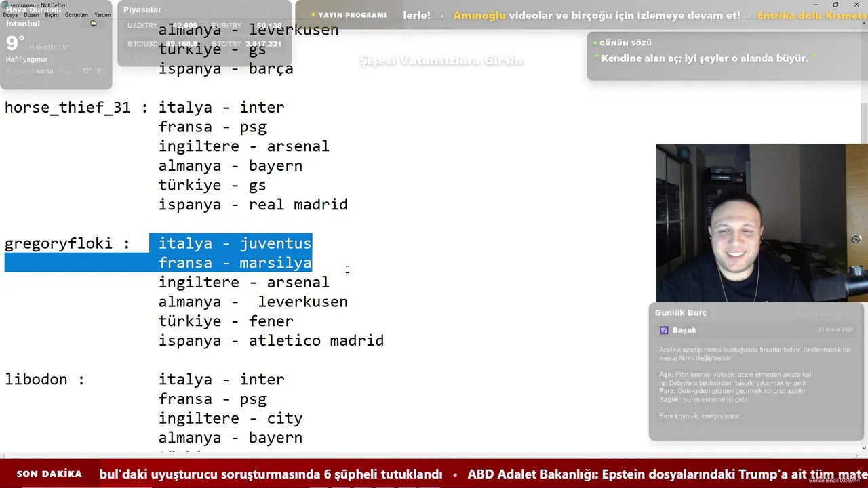Click 'ingiltere - arsenal' under gregoryfloki
This screenshot has width=868, height=488.
243,283
